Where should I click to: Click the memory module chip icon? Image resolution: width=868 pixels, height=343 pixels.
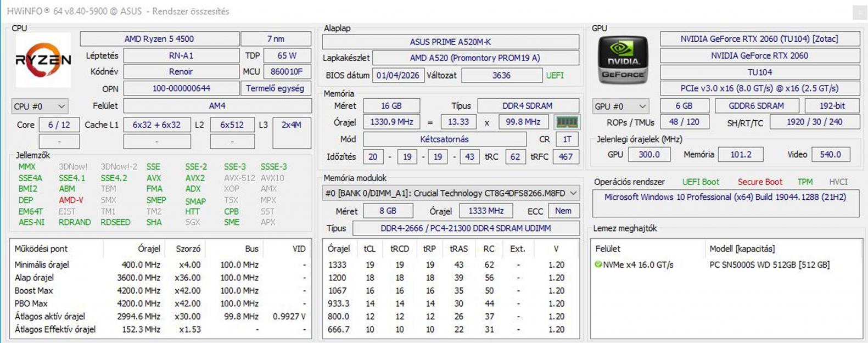coord(567,122)
